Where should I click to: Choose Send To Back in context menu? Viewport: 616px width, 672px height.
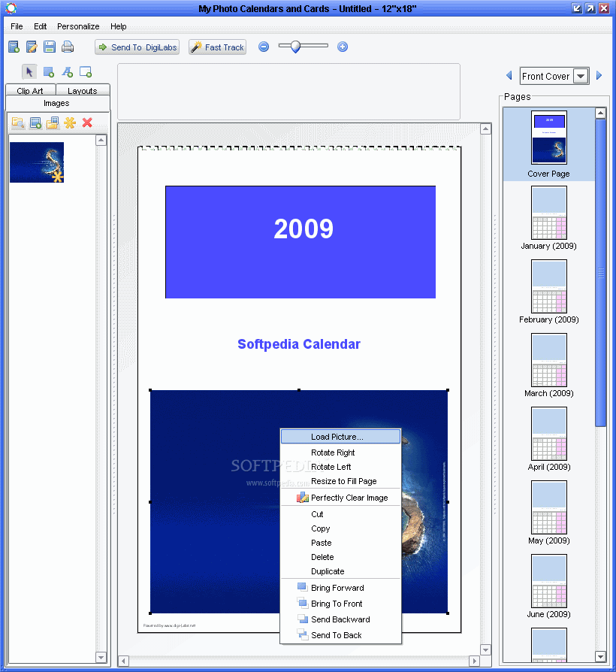pos(340,635)
